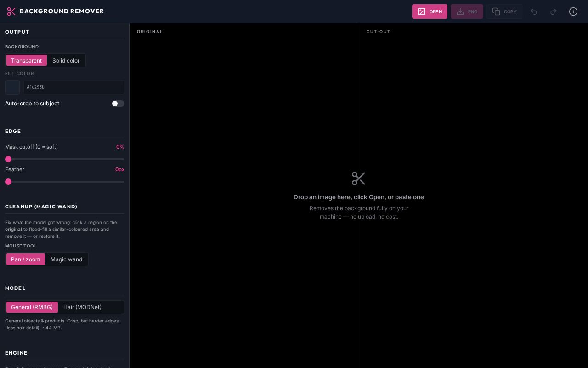This screenshot has width=588, height=368.
Task: Click the Undo arrow icon
Action: click(534, 11)
